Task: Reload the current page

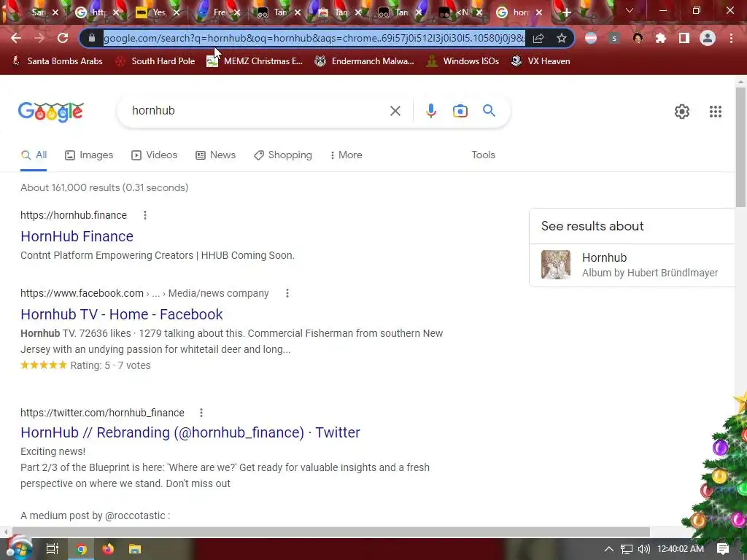Action: point(63,38)
